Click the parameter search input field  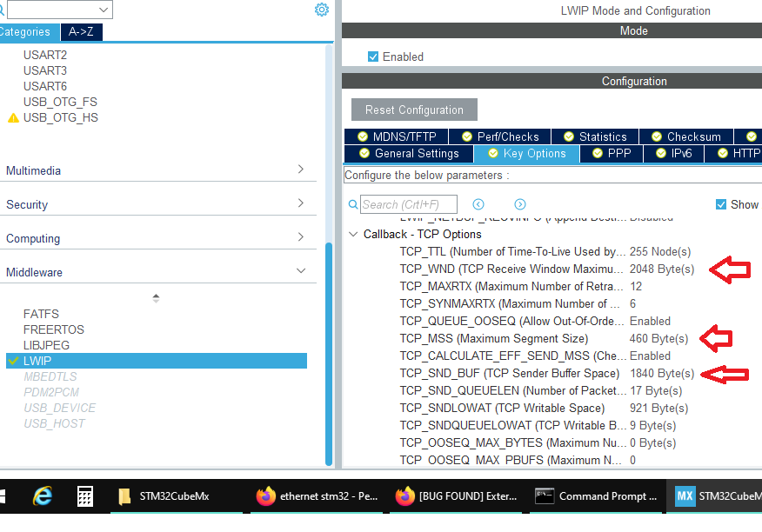point(409,204)
